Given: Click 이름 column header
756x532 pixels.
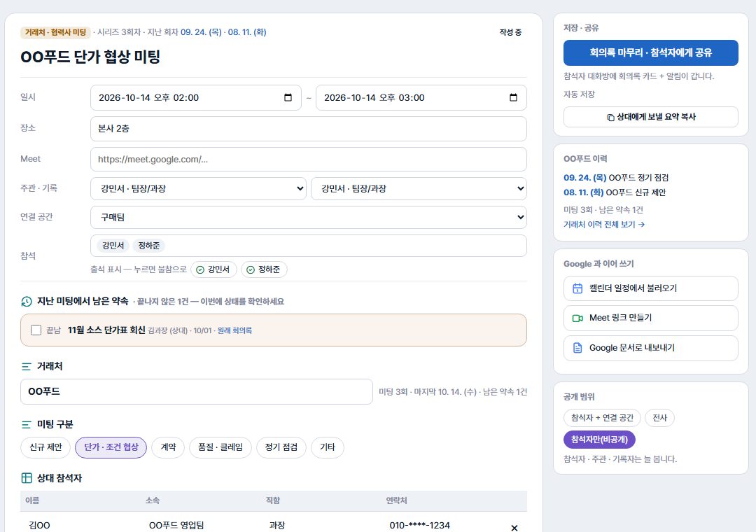Looking at the screenshot, I should pyautogui.click(x=32, y=500).
